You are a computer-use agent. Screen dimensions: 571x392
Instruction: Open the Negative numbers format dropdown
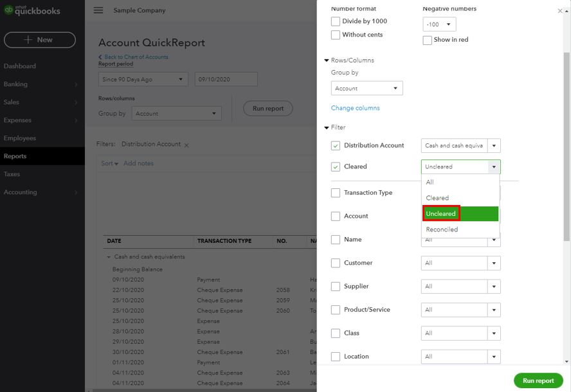[439, 24]
